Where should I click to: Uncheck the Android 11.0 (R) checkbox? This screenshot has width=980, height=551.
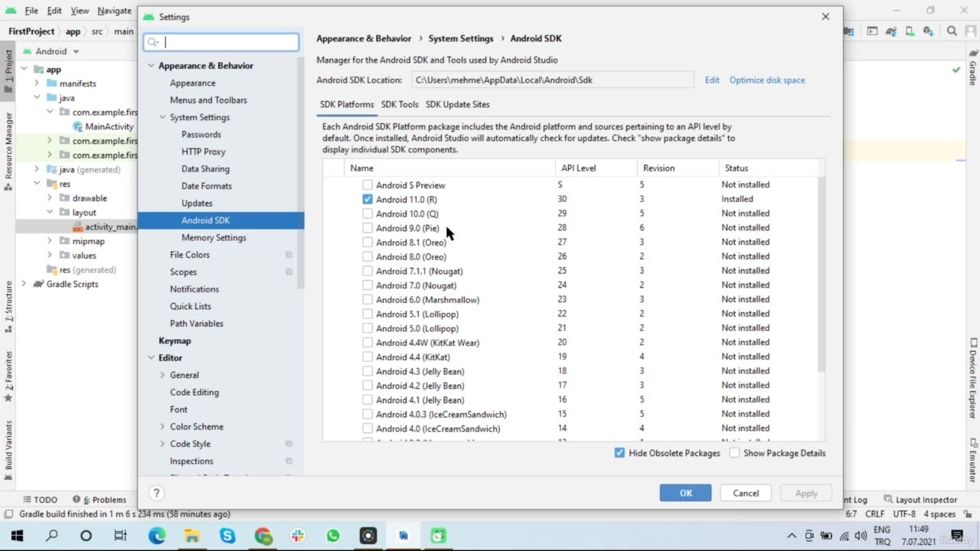[x=367, y=199]
